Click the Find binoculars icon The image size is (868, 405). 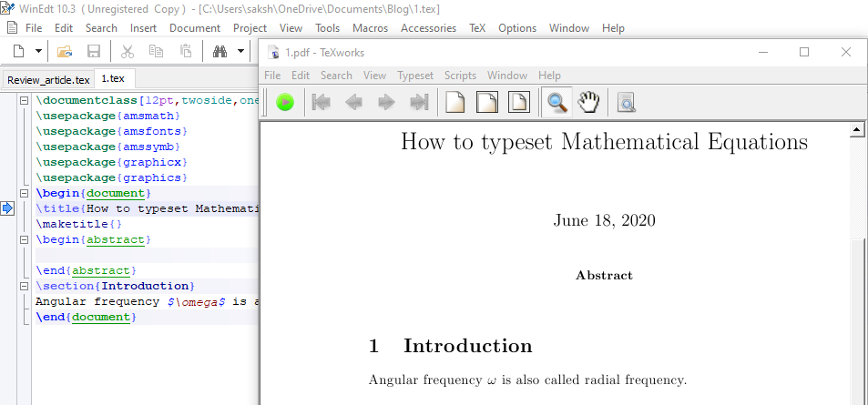(x=220, y=52)
